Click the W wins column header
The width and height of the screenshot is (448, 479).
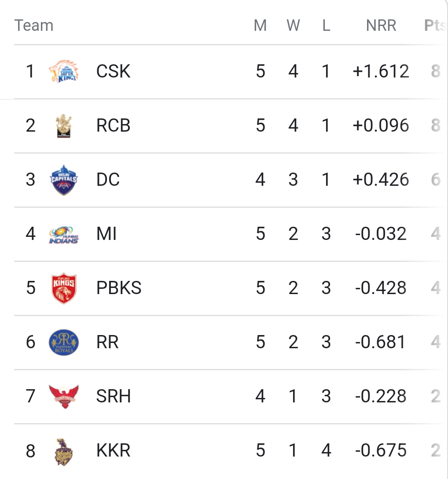tap(293, 26)
